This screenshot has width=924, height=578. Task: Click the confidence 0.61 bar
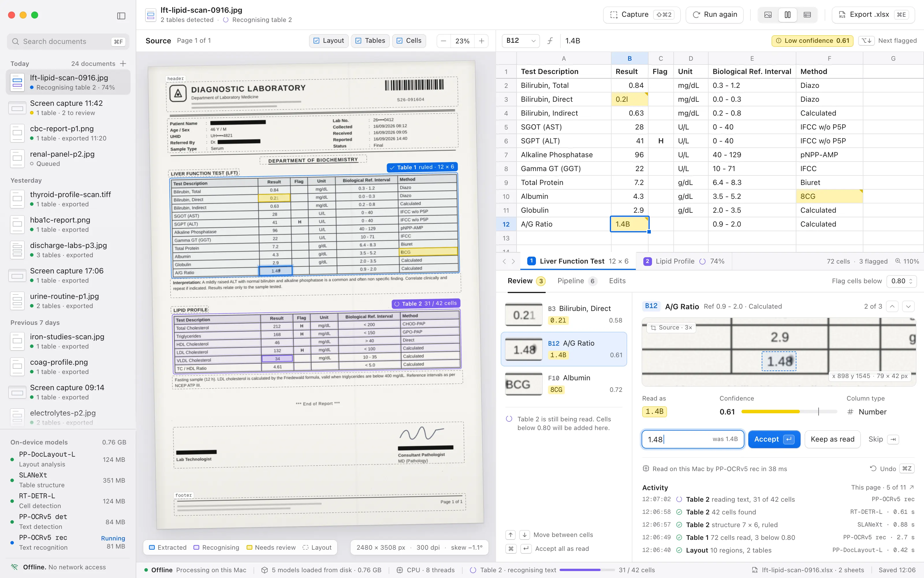click(x=789, y=412)
